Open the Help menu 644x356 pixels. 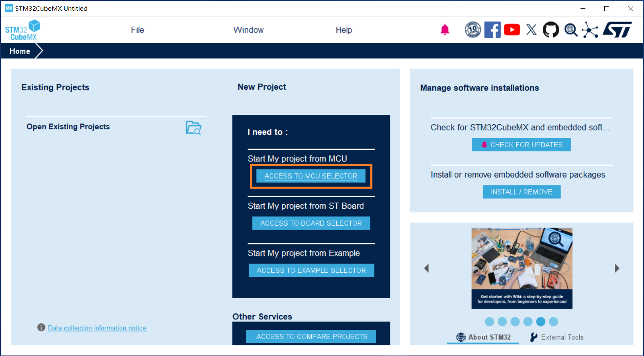tap(344, 30)
